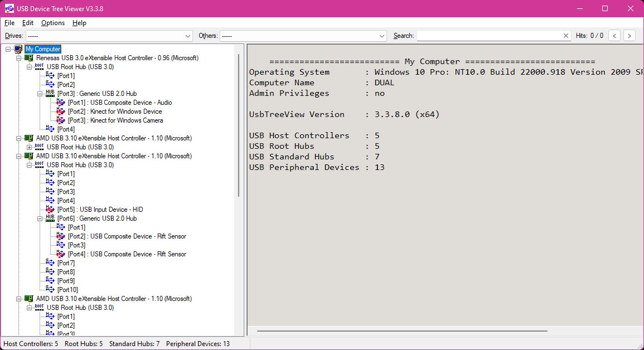This screenshot has width=644, height=350.
Task: Click the Kinect for Windows Device icon
Action: pyautogui.click(x=60, y=111)
